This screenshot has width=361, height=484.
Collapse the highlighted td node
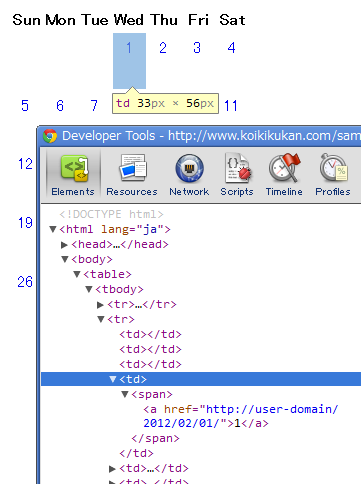tap(113, 379)
